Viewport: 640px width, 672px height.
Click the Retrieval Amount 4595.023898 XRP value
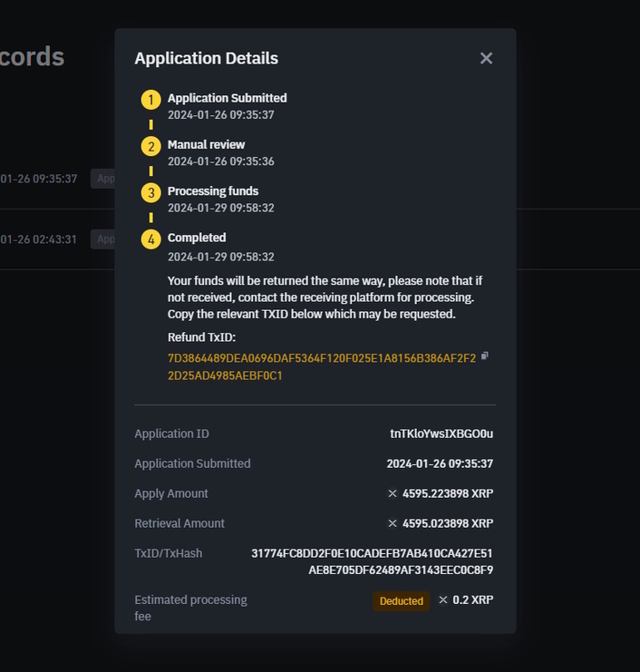coord(447,524)
